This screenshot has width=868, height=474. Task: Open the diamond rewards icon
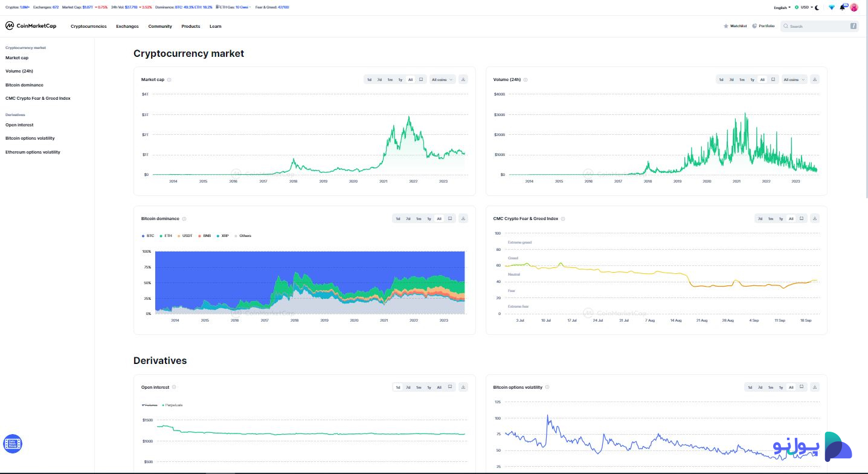[x=832, y=7]
